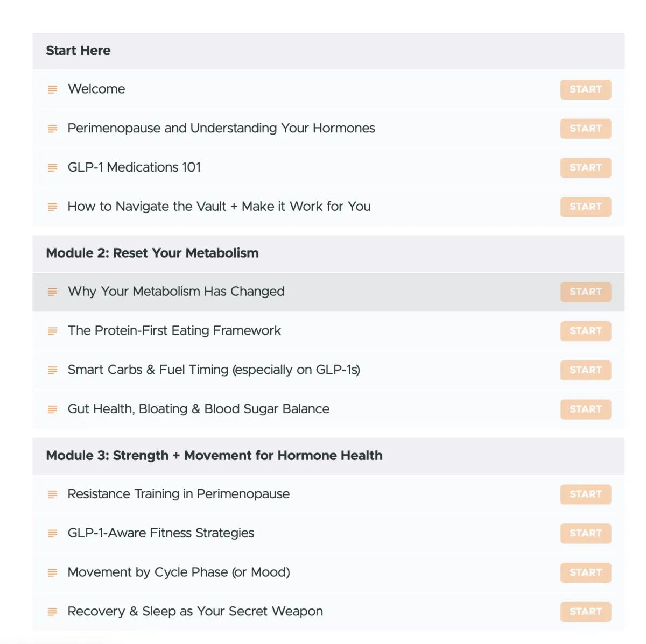Screen dimensions: 646x644
Task: Select the icon next to Recovery & Sleep lesson
Action: pos(52,612)
